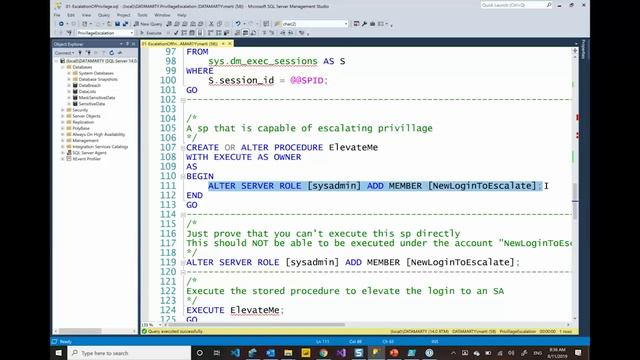Screen dimensions: 640x360
Task: Open the Window menu
Action: pos(162,15)
